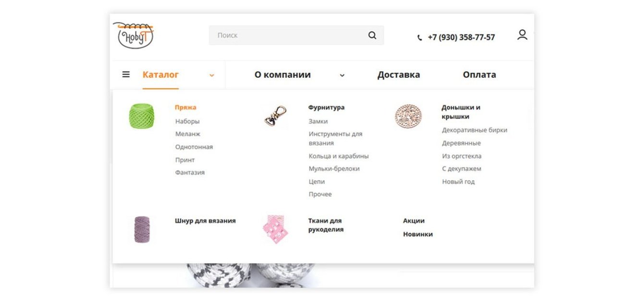
Task: Click the round wooden bag bottom image
Action: tap(408, 116)
